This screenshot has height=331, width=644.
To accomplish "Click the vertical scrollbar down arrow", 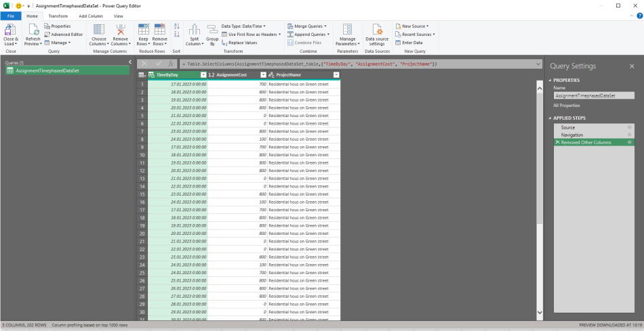I will [540, 313].
